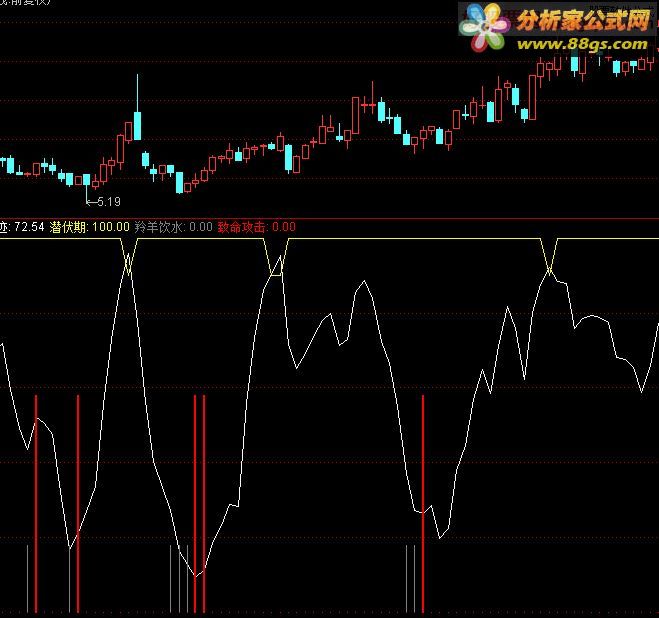Select the 羚羊饮水: 0.00 indicator label
The image size is (659, 618).
[x=174, y=227]
